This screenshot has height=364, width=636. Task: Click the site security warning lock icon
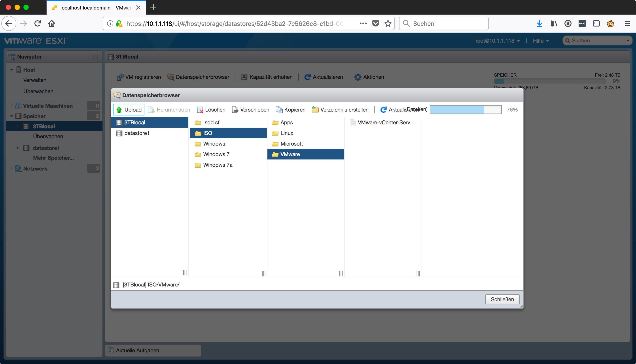pos(119,23)
